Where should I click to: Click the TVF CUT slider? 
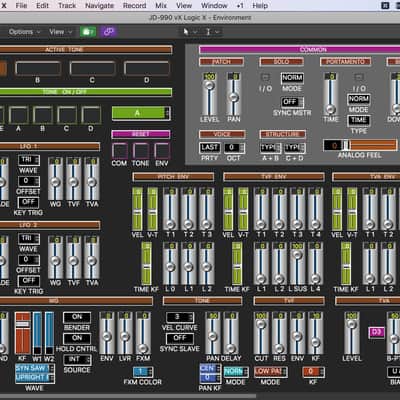coord(261,333)
